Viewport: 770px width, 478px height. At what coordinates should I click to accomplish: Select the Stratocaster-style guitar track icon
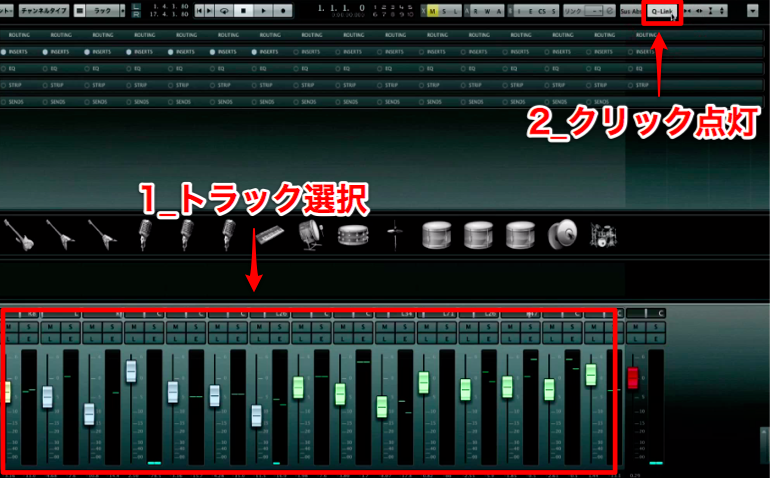(x=19, y=235)
